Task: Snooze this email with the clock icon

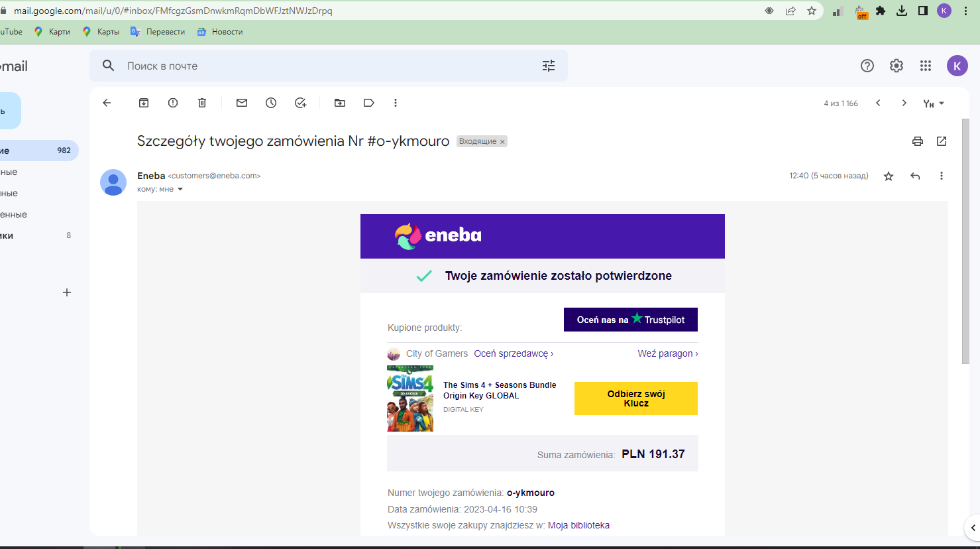Action: tap(271, 103)
